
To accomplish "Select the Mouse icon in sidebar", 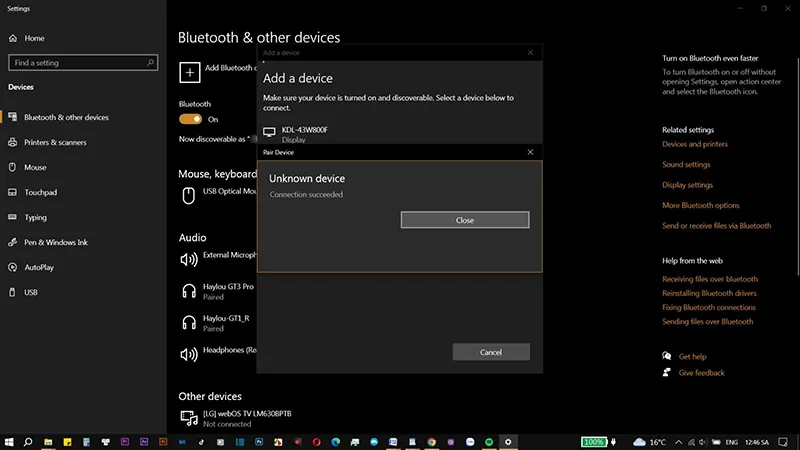I will coord(14,167).
